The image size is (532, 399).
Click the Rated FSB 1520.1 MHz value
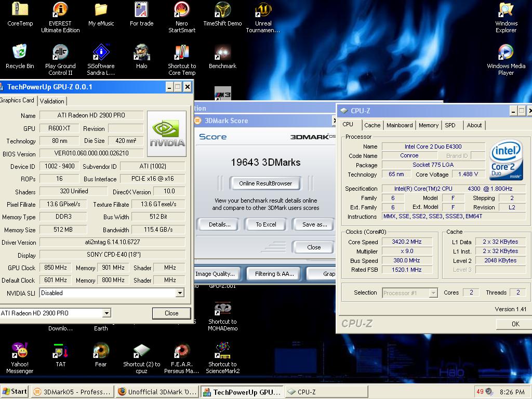pos(407,270)
